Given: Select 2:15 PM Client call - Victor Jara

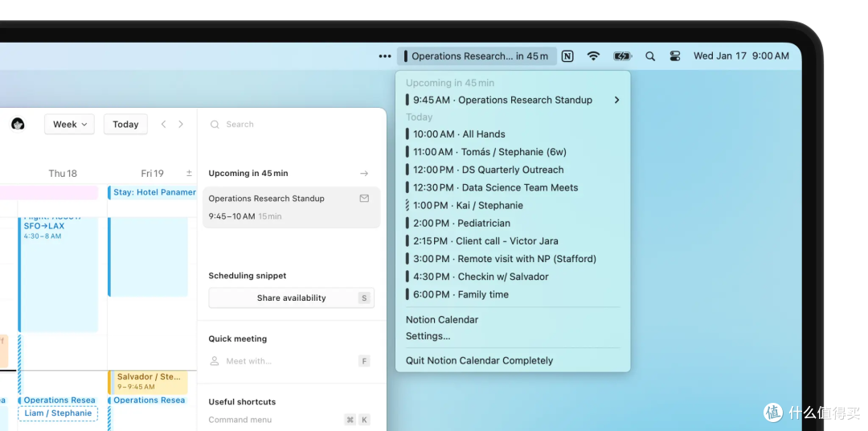Looking at the screenshot, I should [x=513, y=241].
